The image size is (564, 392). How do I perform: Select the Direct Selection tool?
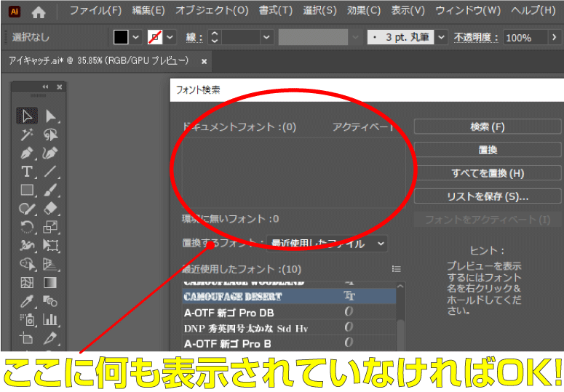[50, 116]
